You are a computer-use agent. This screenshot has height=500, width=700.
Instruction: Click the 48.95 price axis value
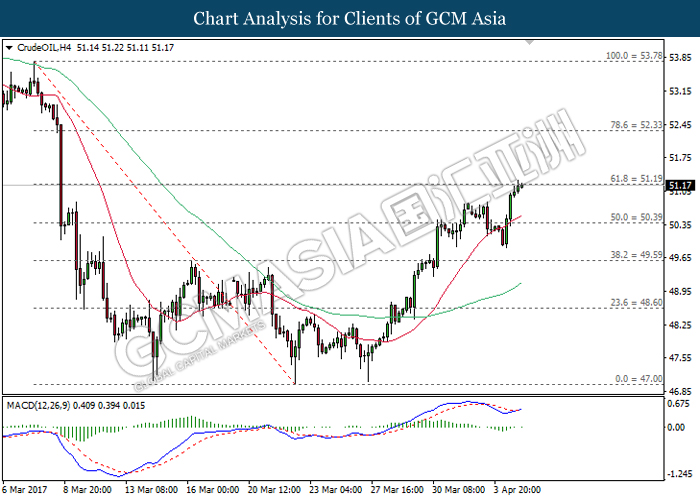click(680, 291)
